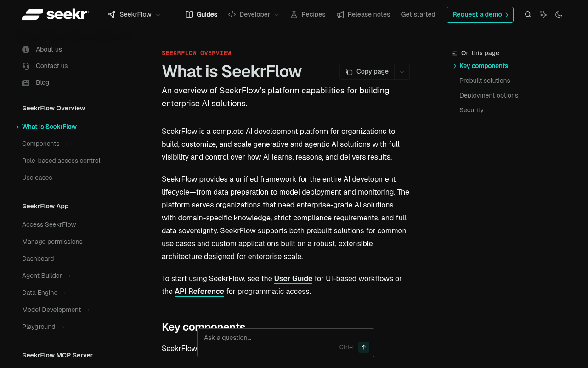Click the About us info icon
Screen dimensions: 588x368
point(26,50)
